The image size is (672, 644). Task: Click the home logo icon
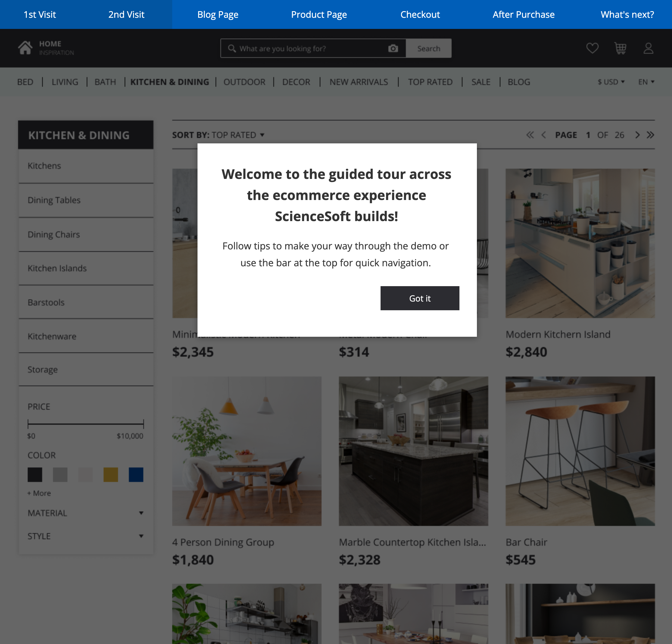pos(25,48)
